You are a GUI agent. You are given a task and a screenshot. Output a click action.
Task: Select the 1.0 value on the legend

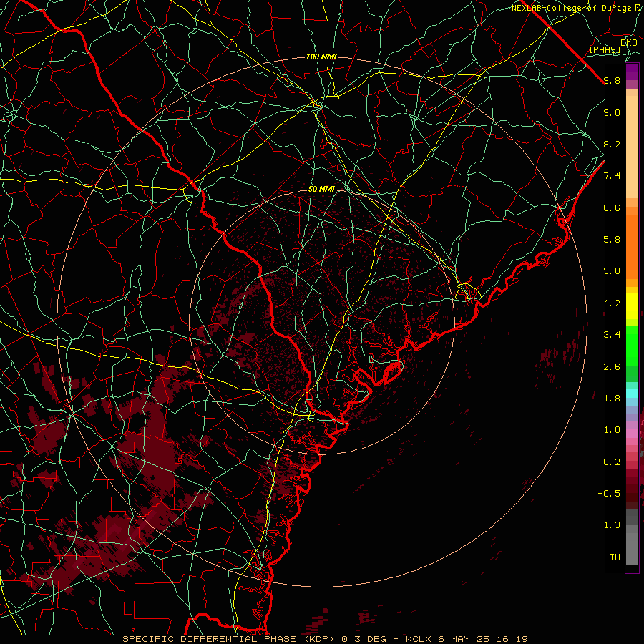pos(612,430)
